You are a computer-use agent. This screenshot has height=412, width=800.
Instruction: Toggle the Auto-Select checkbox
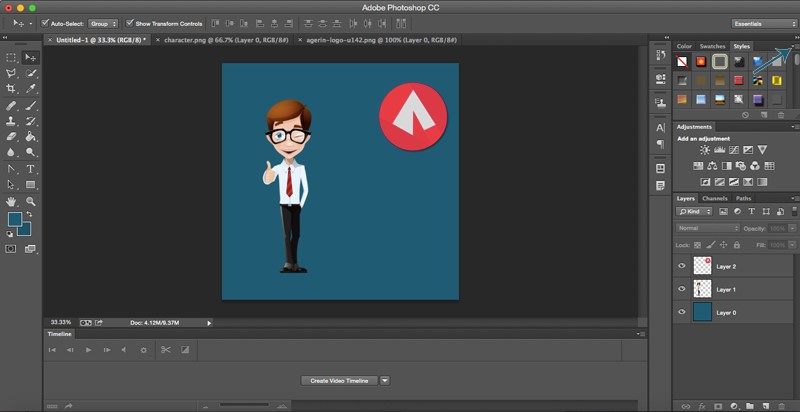(45, 23)
